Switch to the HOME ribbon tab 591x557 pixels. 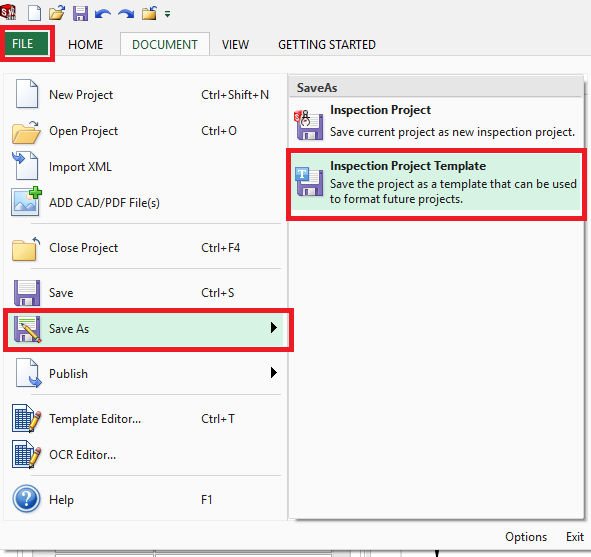tap(85, 44)
